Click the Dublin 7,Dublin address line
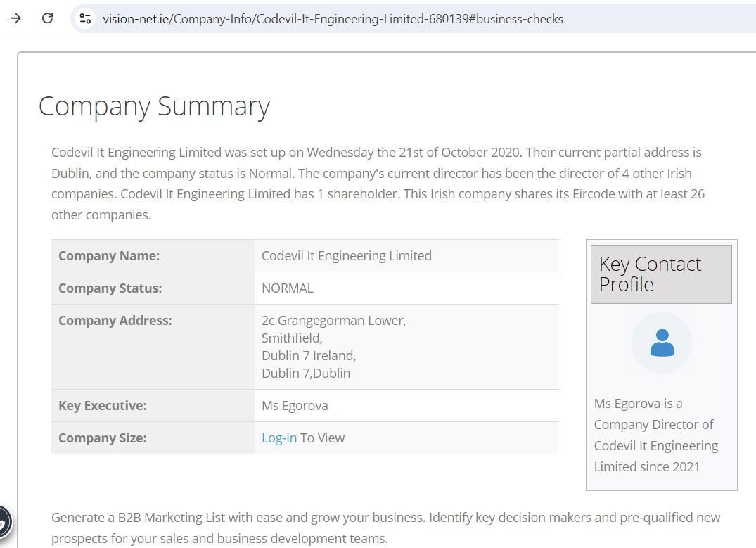 306,374
